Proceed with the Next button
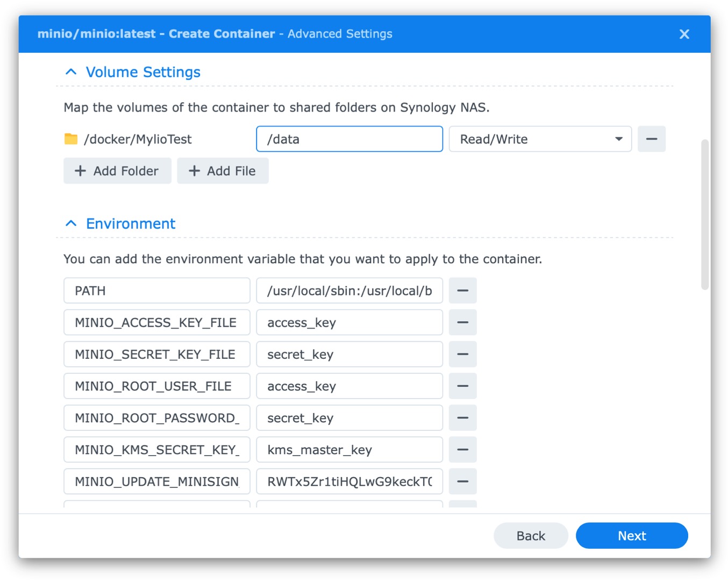Viewport: 728px width, 581px height. 632,535
